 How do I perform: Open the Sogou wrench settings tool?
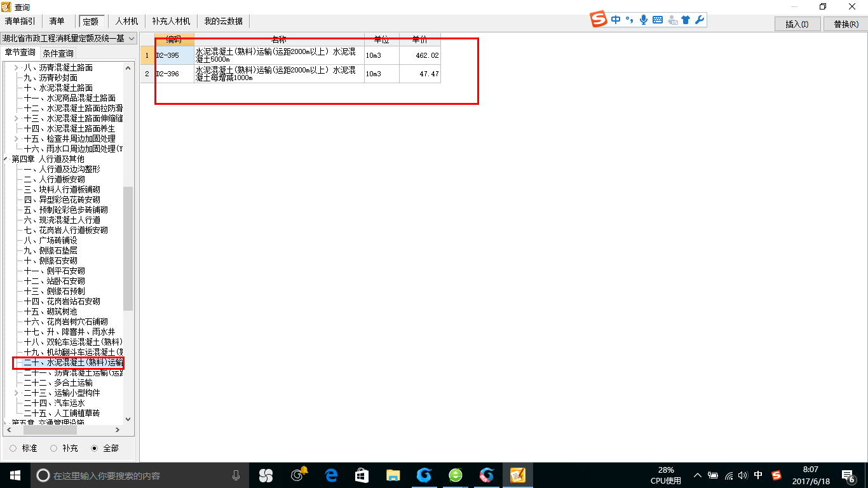700,20
